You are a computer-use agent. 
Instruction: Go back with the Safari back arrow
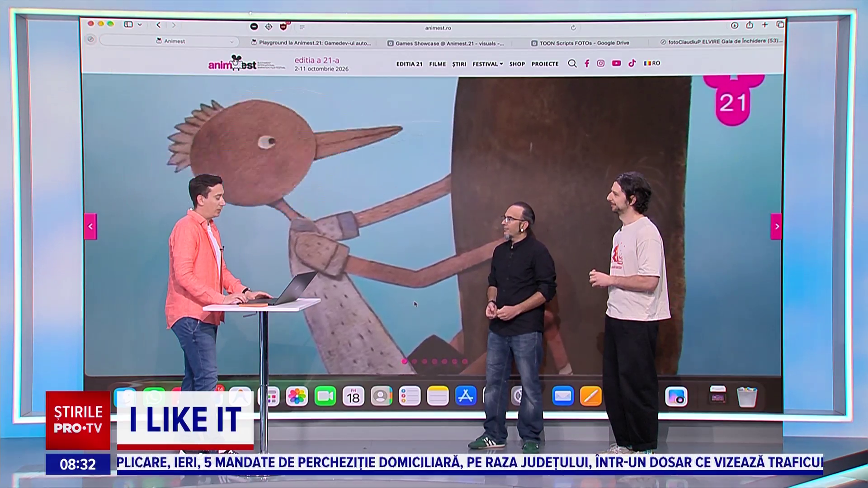tap(158, 25)
